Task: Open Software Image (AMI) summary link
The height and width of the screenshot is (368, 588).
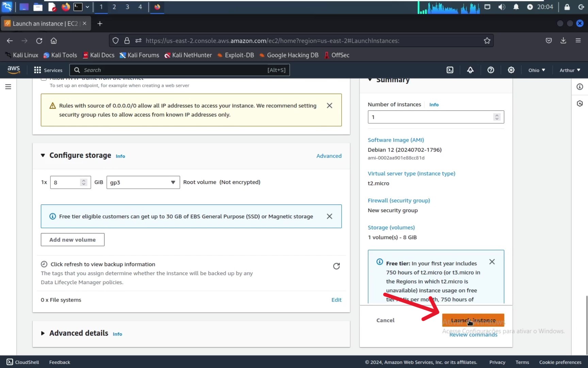Action: 396,140
